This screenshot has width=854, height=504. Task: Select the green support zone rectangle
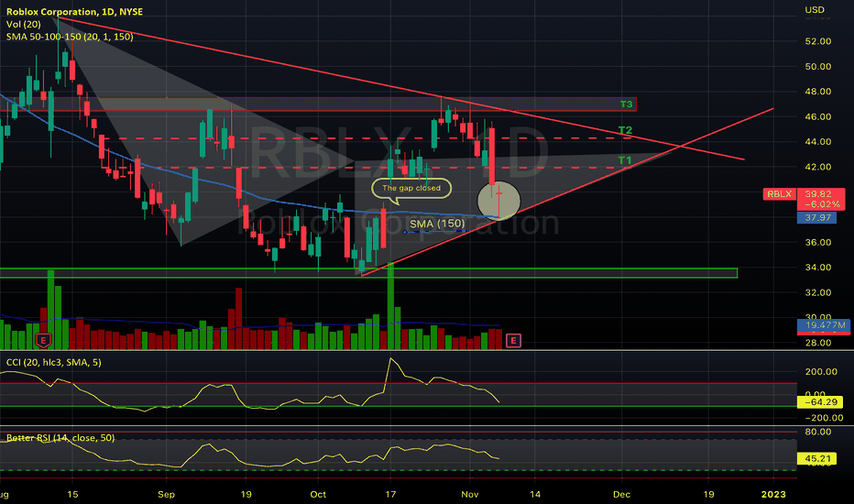point(368,273)
